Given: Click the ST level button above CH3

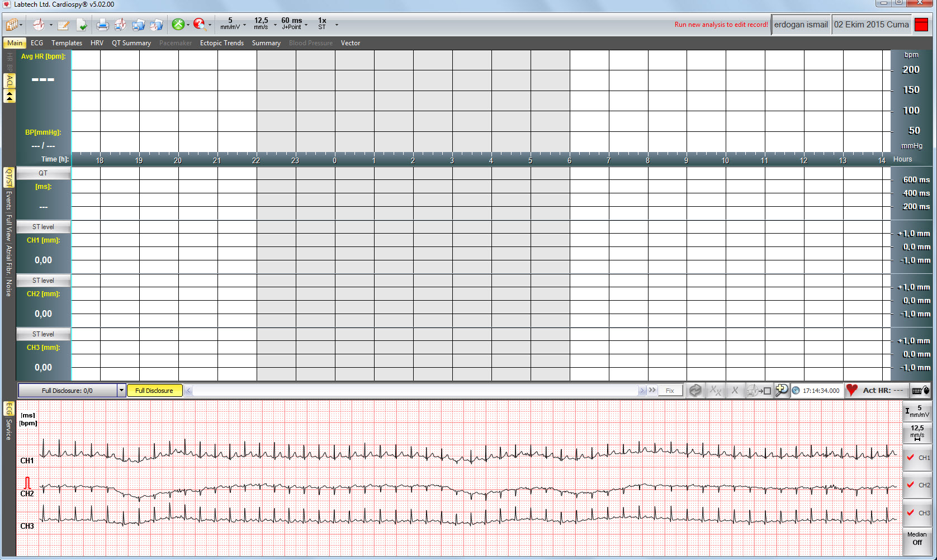Looking at the screenshot, I should coord(43,334).
